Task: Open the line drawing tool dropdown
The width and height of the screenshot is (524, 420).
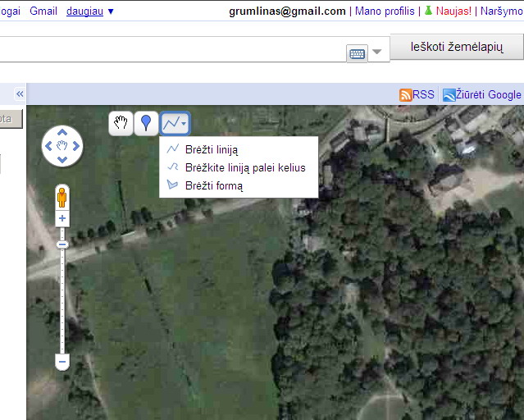Action: coord(175,123)
